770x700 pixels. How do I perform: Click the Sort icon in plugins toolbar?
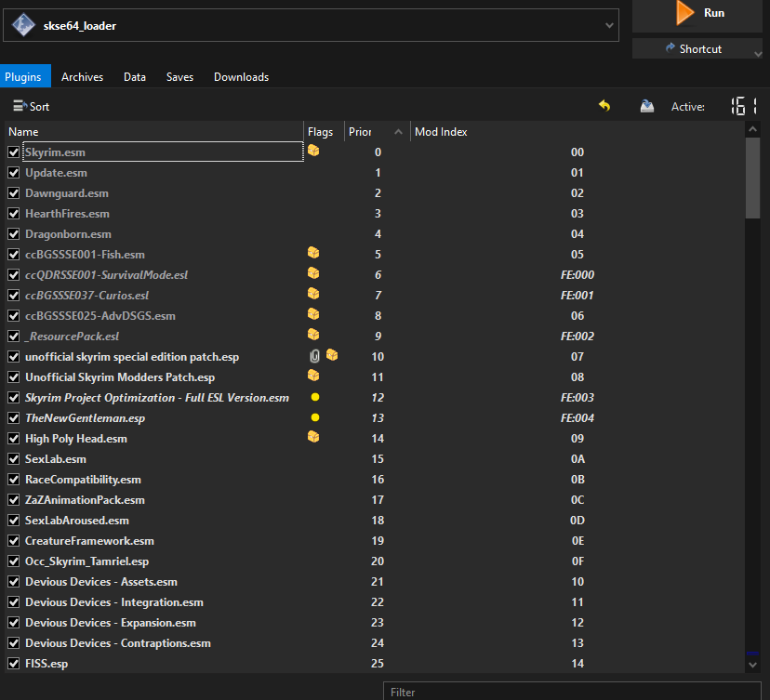tap(20, 106)
